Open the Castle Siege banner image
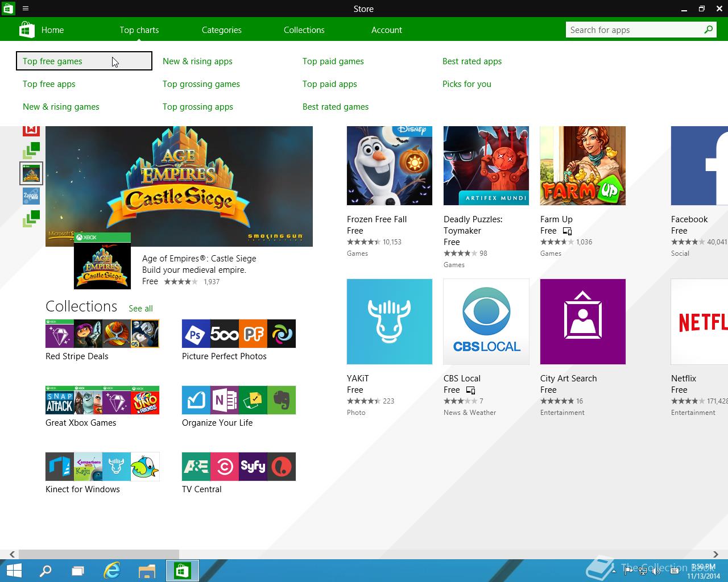This screenshot has width=728, height=582. [179, 186]
